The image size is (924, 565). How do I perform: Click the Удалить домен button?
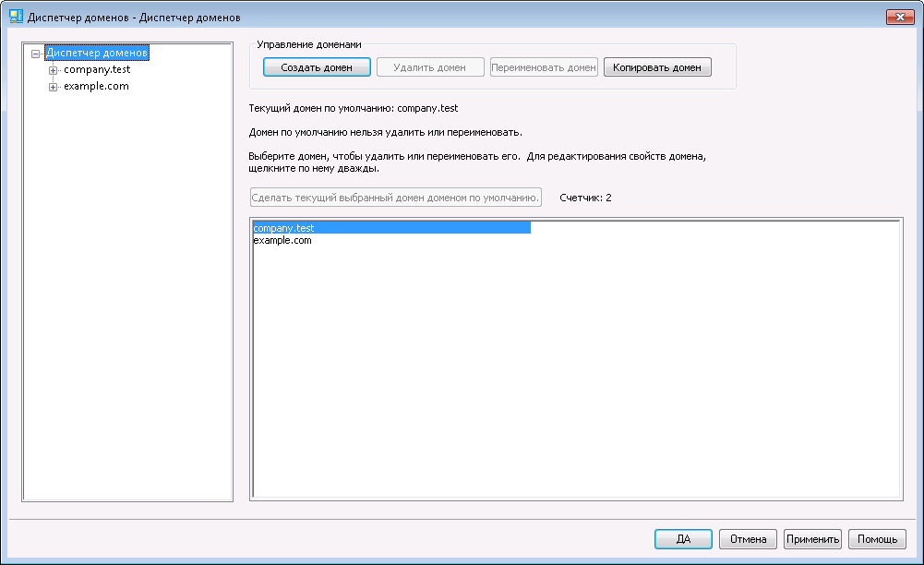coord(430,67)
